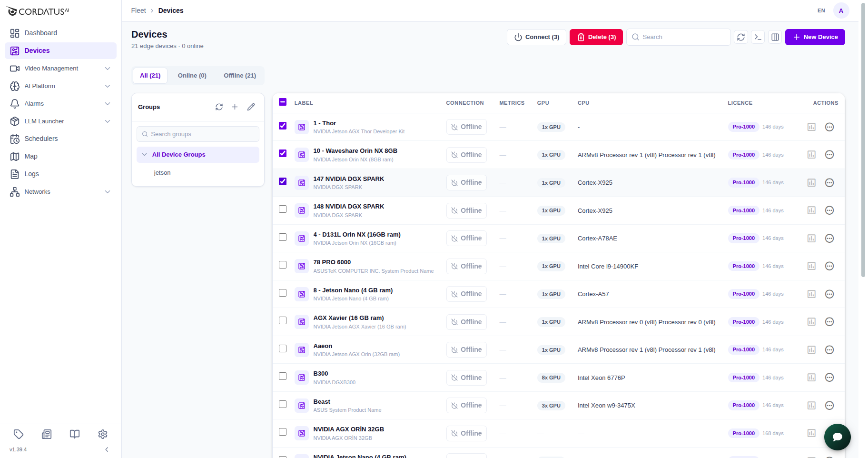
Task: Add a new group with plus icon
Action: [235, 107]
